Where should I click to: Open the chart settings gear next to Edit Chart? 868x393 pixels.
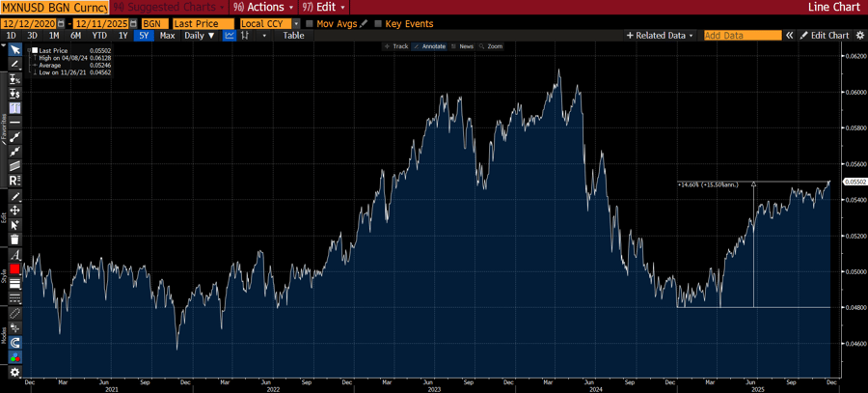point(858,36)
